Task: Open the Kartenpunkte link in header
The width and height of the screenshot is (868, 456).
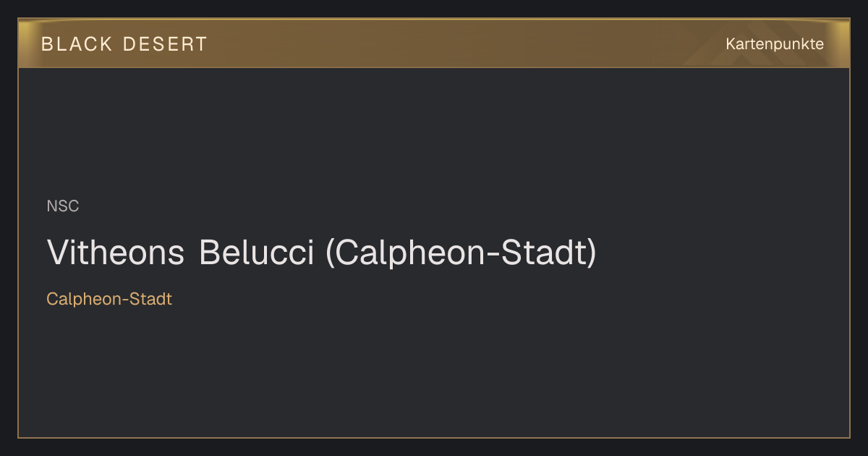Action: pyautogui.click(x=775, y=44)
